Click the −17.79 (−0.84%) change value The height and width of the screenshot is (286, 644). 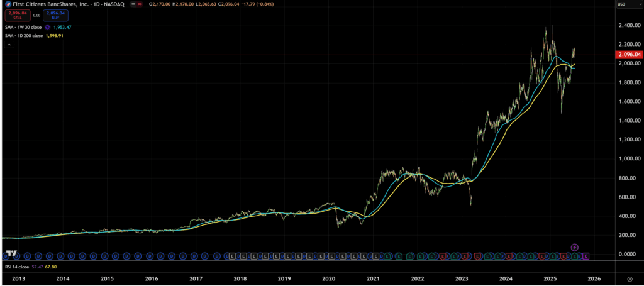tap(257, 4)
